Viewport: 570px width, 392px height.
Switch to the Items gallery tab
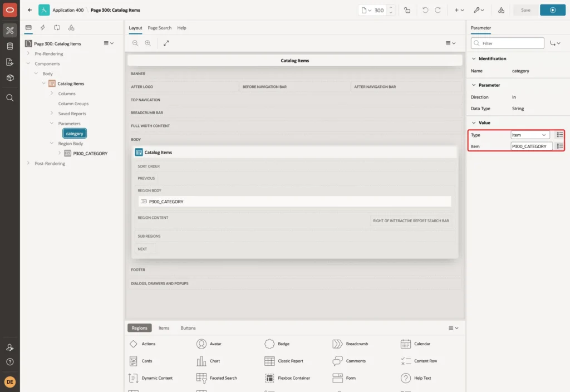click(x=164, y=328)
